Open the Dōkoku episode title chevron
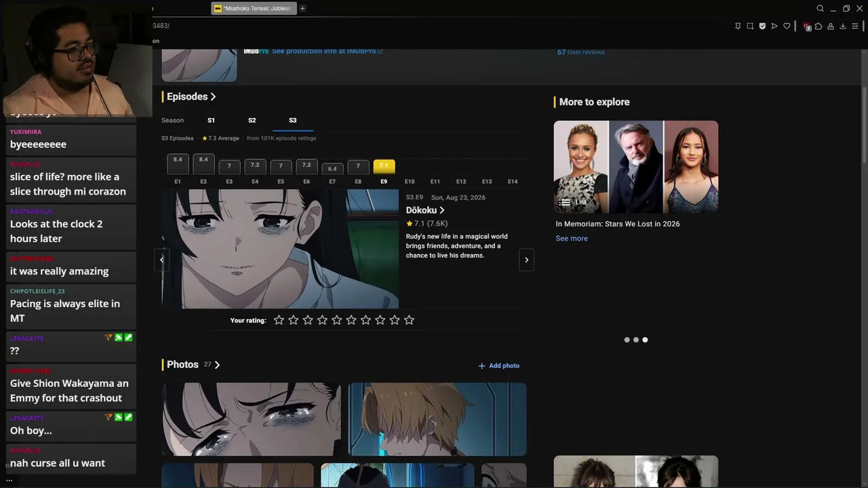The height and width of the screenshot is (488, 868). [x=442, y=210]
